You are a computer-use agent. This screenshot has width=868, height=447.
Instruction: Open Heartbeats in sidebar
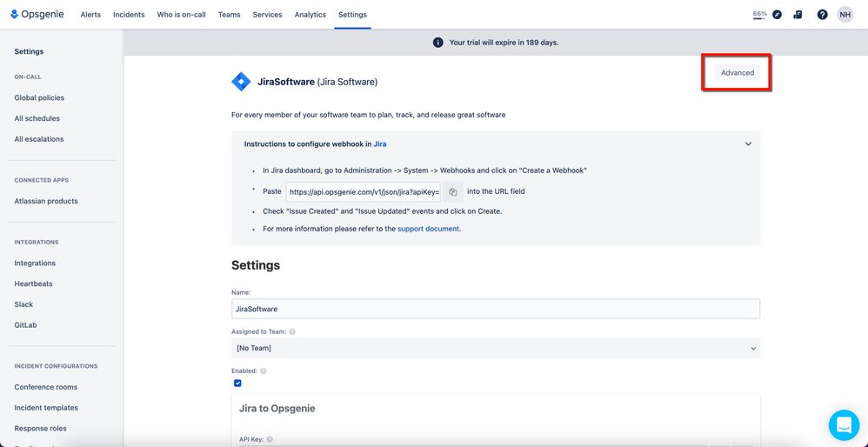click(x=33, y=284)
